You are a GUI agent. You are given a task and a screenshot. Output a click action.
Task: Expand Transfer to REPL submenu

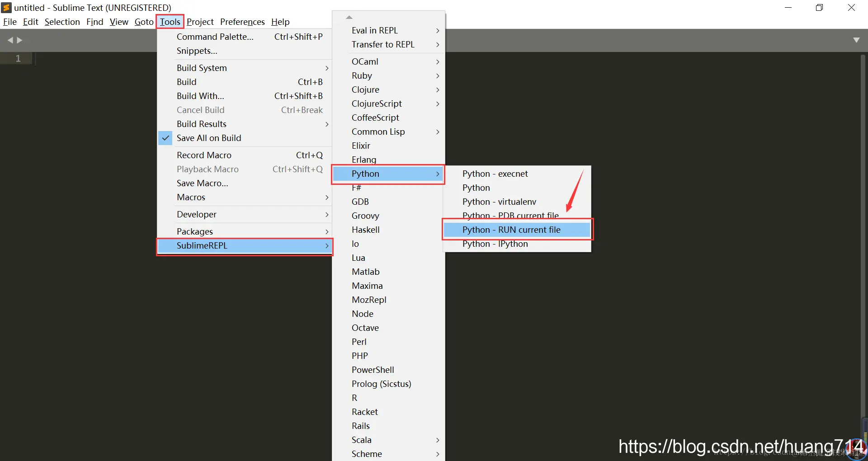[x=388, y=44]
